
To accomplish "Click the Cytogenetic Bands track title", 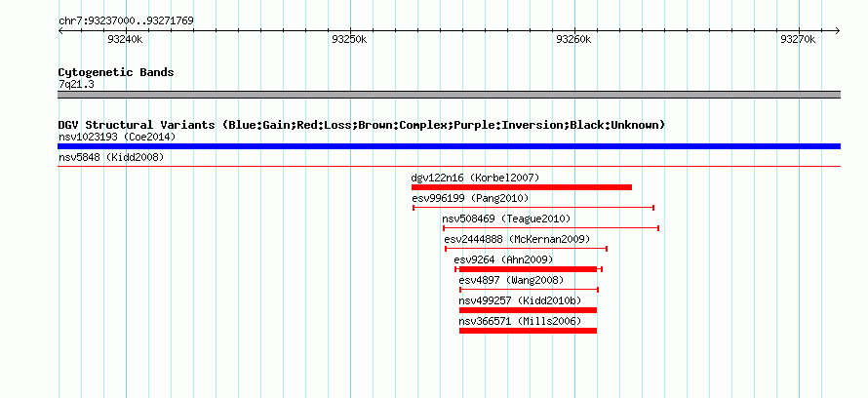I will pos(116,72).
